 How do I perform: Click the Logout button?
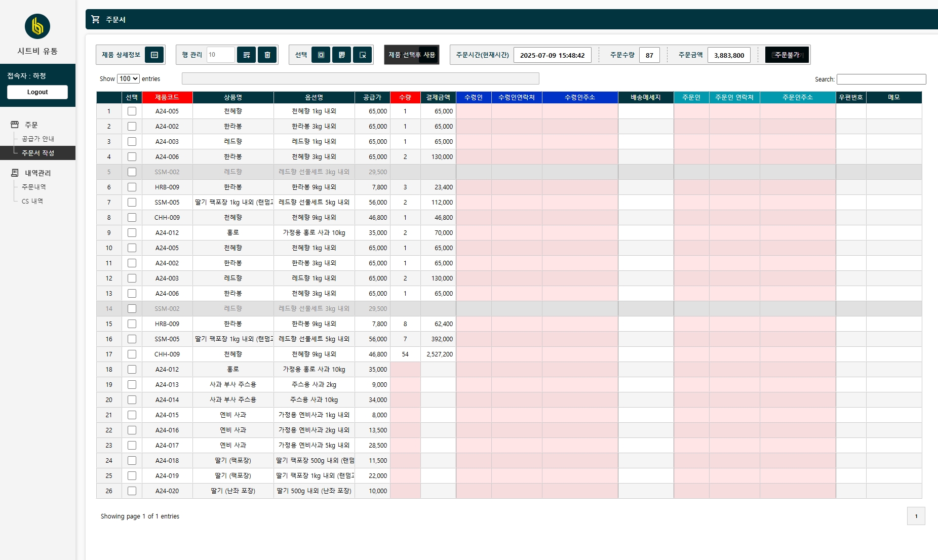pos(37,92)
